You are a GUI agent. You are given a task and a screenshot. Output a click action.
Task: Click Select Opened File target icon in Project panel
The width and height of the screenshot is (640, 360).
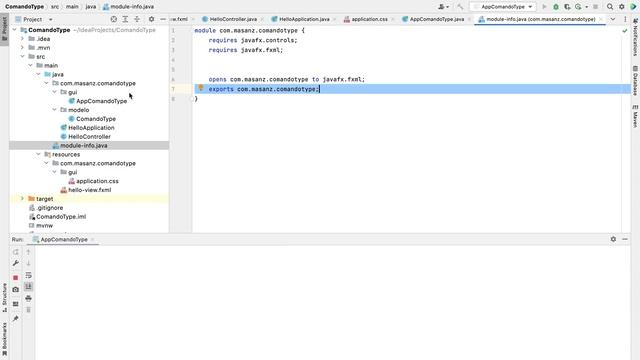click(x=114, y=19)
